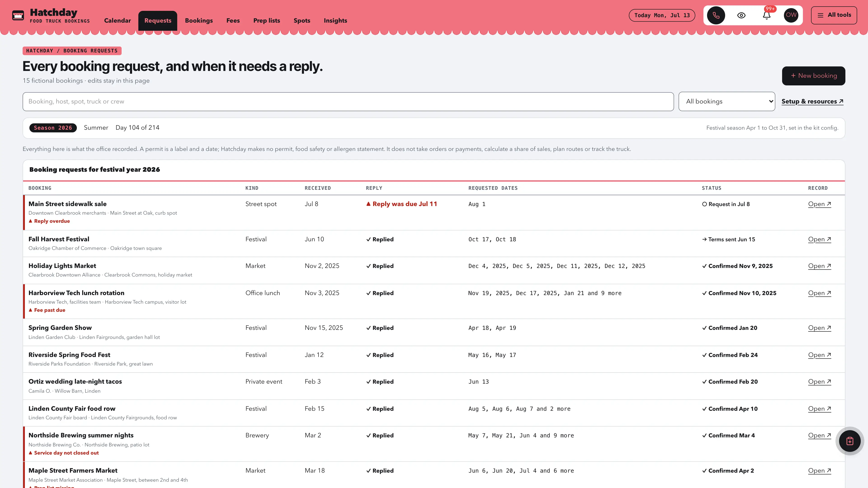Follow the Setup & resources link
Viewport: 868px width, 488px height.
click(812, 101)
